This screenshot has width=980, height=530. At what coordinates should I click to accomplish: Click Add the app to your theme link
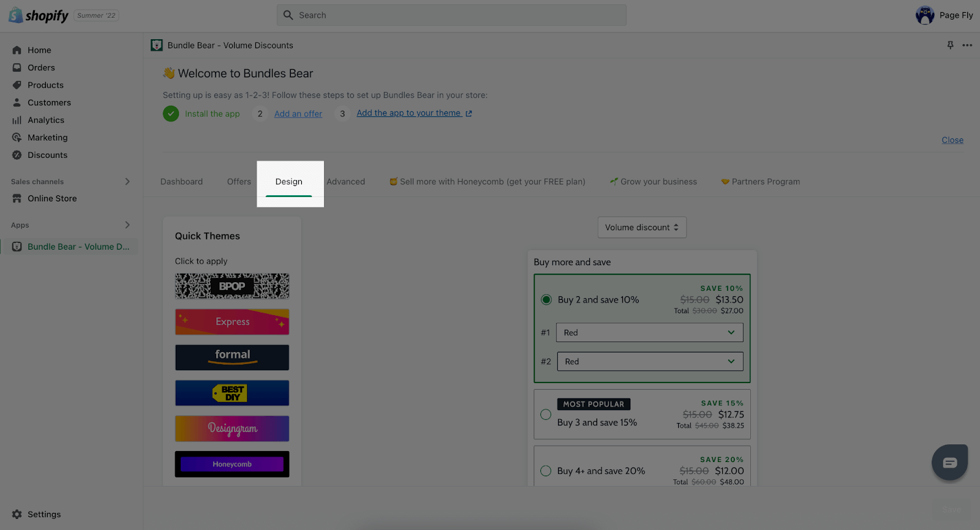pos(409,113)
